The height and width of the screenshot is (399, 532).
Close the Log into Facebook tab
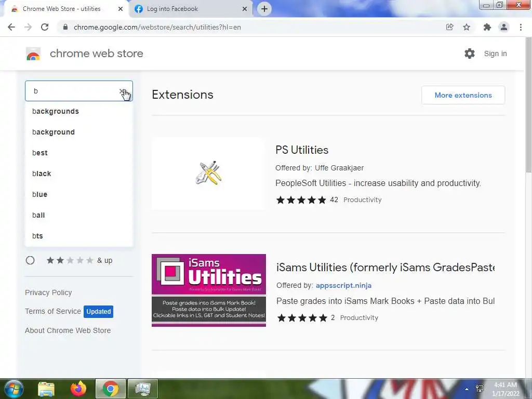(245, 9)
